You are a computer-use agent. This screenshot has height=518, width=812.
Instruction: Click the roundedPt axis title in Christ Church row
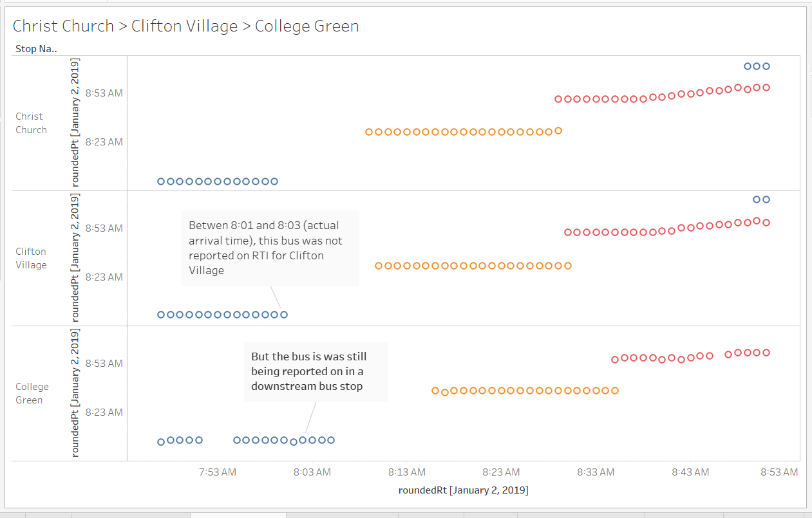[75, 122]
